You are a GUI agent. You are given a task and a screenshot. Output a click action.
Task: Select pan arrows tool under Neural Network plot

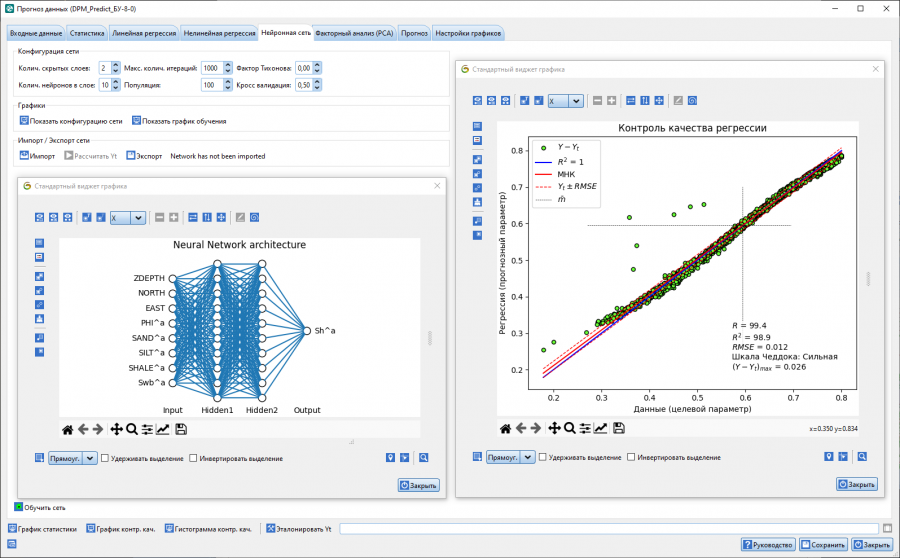(x=117, y=429)
